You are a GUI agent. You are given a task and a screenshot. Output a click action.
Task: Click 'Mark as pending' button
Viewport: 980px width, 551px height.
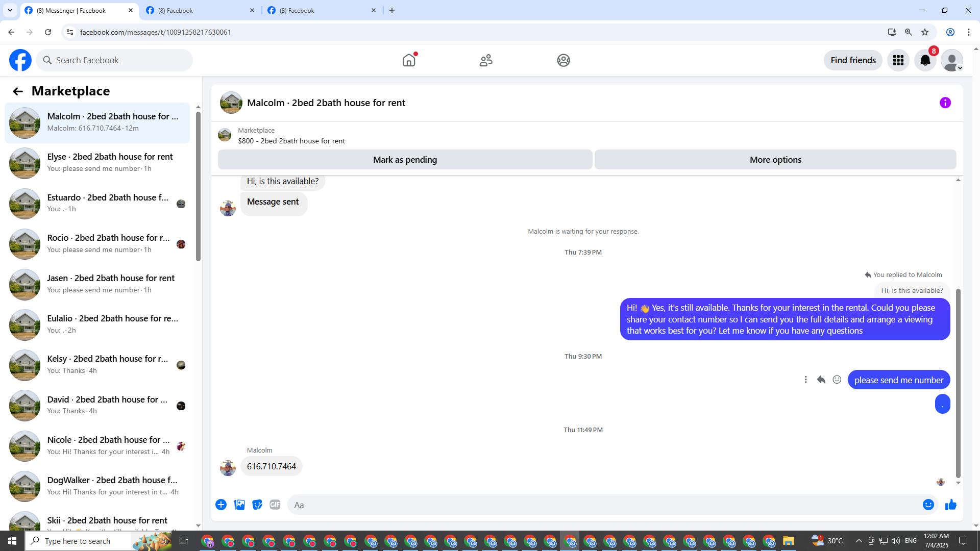[405, 160]
